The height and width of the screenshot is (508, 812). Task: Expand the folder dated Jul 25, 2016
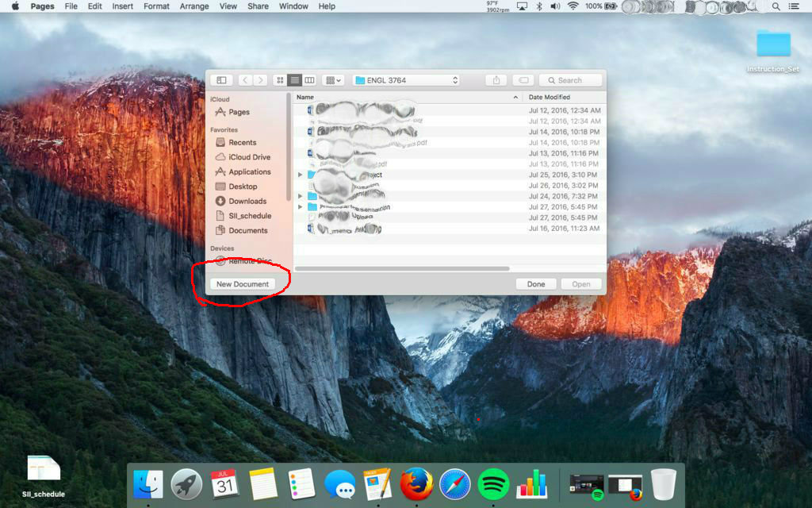coord(300,175)
